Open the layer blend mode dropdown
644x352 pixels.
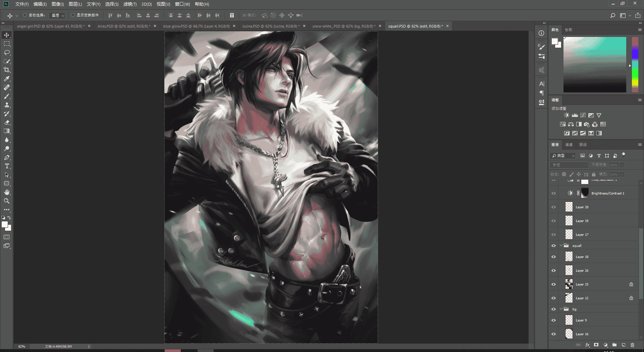[x=569, y=165]
